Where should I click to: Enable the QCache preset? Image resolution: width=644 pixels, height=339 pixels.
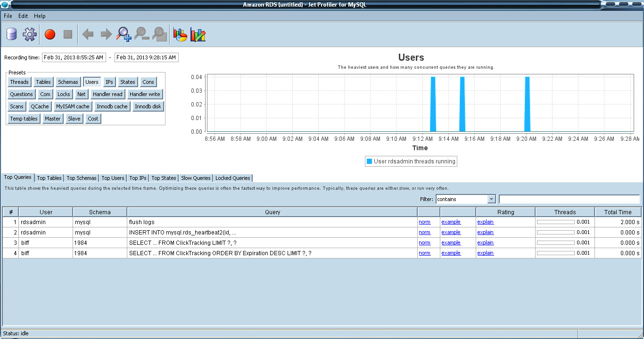[40, 106]
